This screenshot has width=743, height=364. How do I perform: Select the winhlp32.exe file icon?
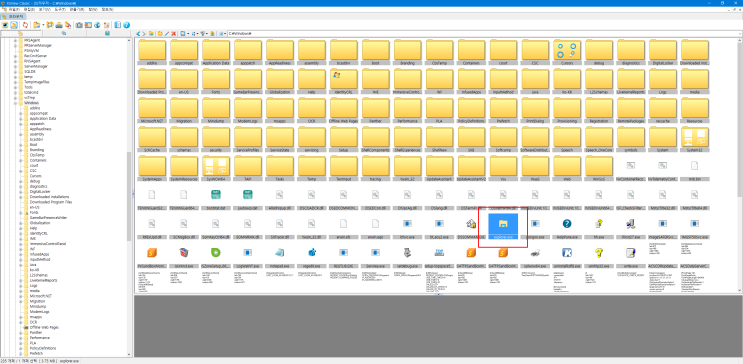click(x=599, y=252)
